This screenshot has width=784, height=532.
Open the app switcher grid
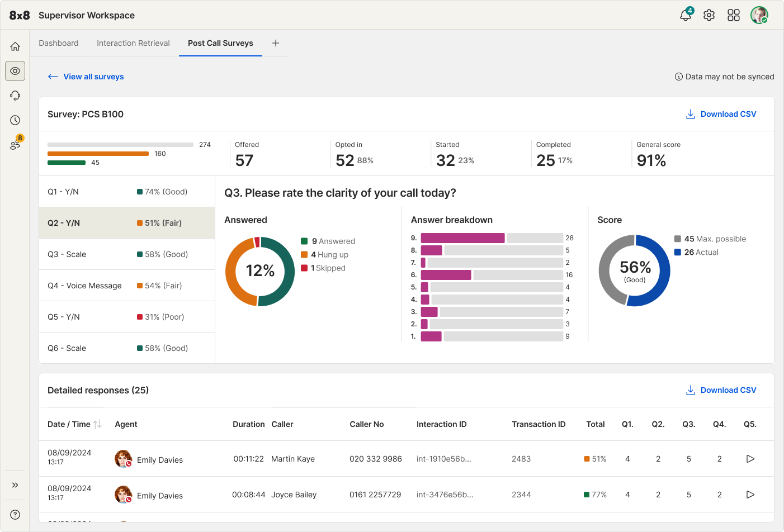tap(734, 15)
